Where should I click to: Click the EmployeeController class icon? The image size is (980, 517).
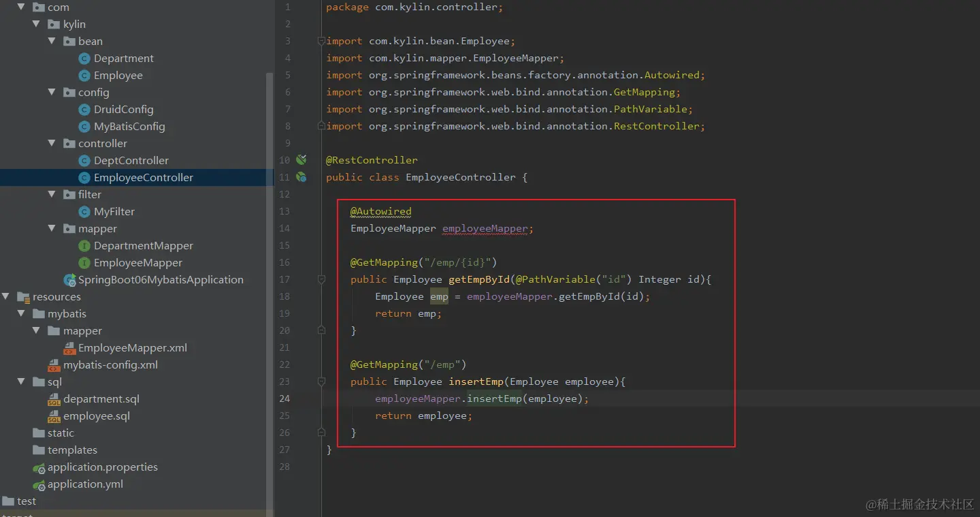point(84,178)
